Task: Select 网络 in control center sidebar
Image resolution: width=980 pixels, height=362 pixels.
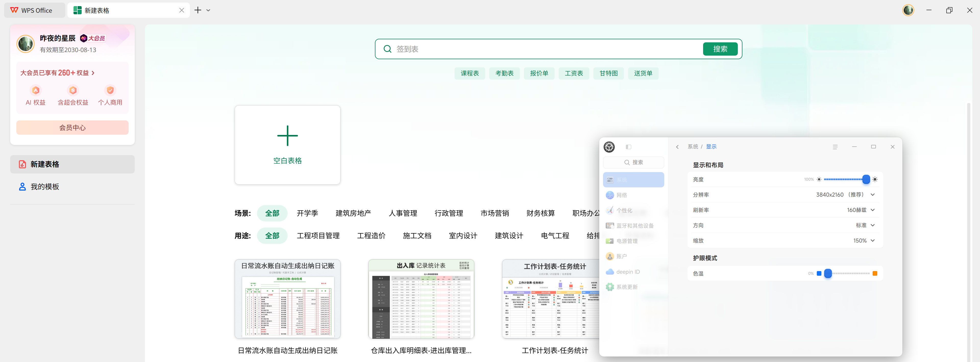Action: tap(633, 195)
